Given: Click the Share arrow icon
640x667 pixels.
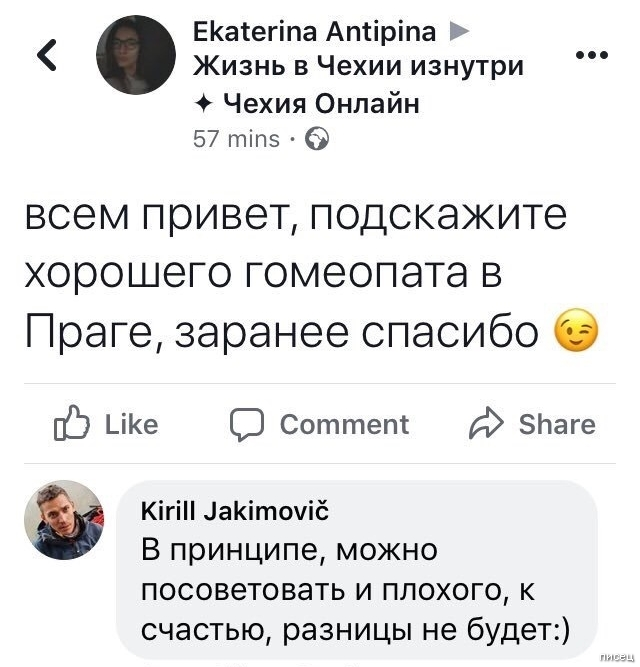Looking at the screenshot, I should point(487,424).
